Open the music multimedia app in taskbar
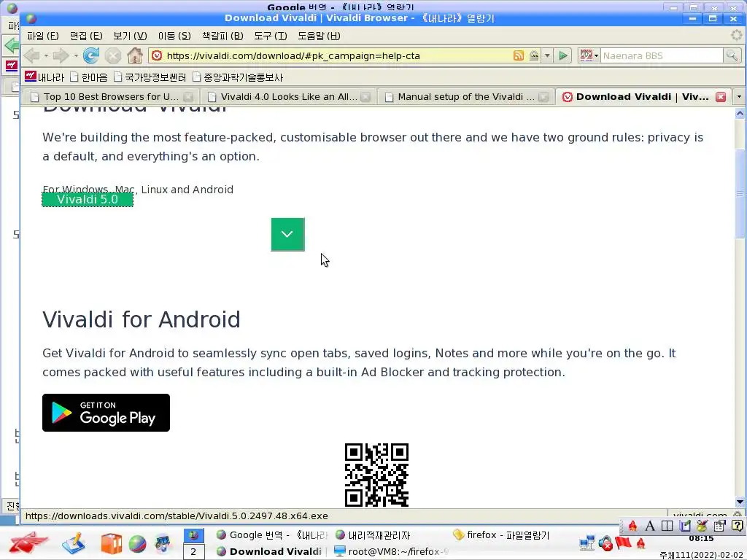This screenshot has height=560, width=747. [x=163, y=544]
